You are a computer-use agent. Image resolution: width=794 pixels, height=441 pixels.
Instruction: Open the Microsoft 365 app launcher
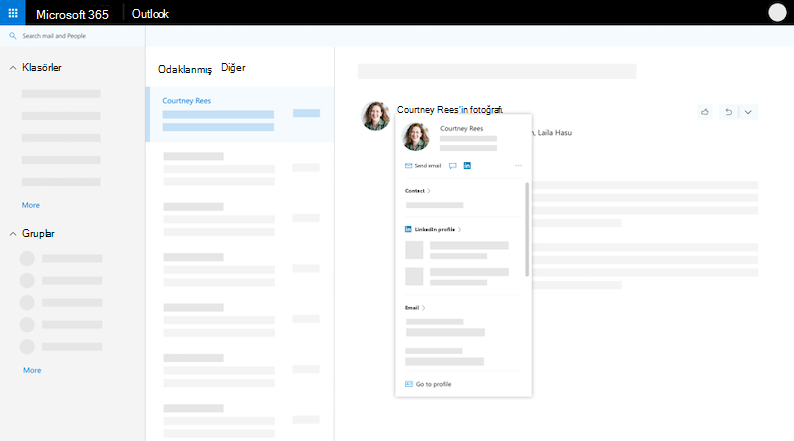pos(13,13)
